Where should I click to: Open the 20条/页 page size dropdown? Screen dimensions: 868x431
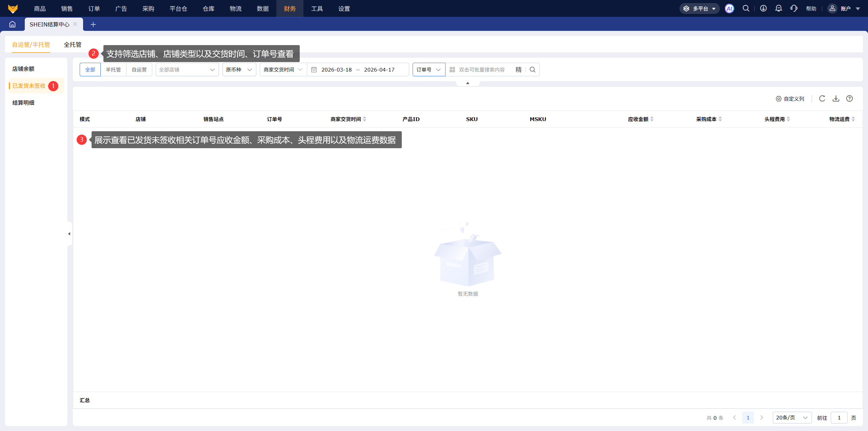(x=792, y=417)
